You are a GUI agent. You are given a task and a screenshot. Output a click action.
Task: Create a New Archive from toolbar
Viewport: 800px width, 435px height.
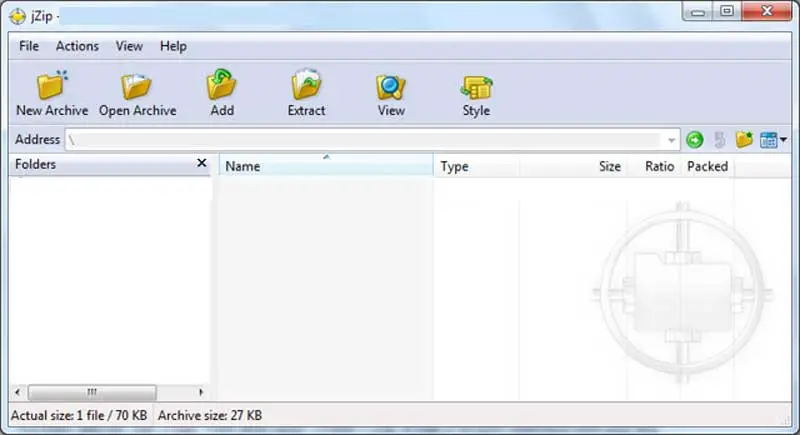pos(52,94)
